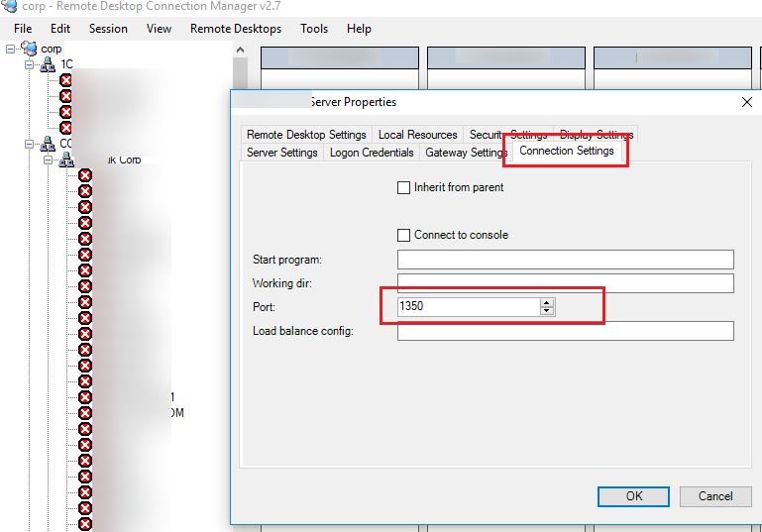This screenshot has height=532, width=762.
Task: Collapse the Corp subgroup node
Action: point(49,160)
